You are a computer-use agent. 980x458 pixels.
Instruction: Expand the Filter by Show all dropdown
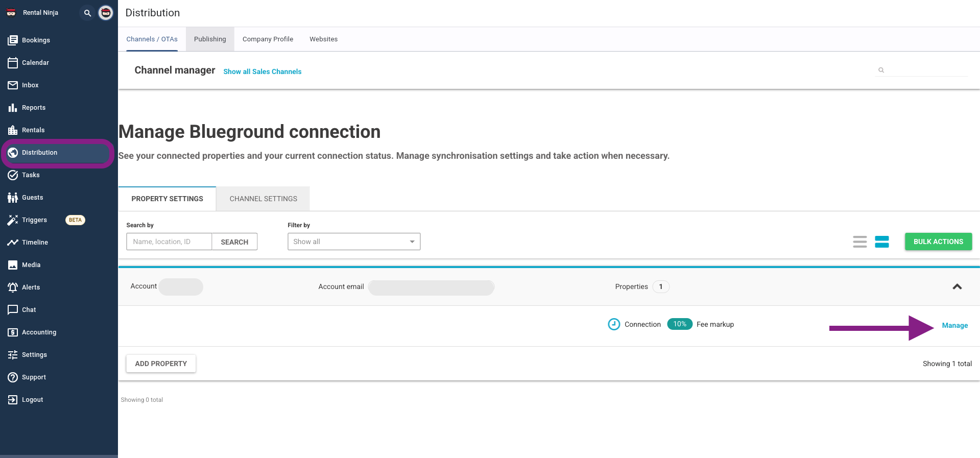coord(353,242)
